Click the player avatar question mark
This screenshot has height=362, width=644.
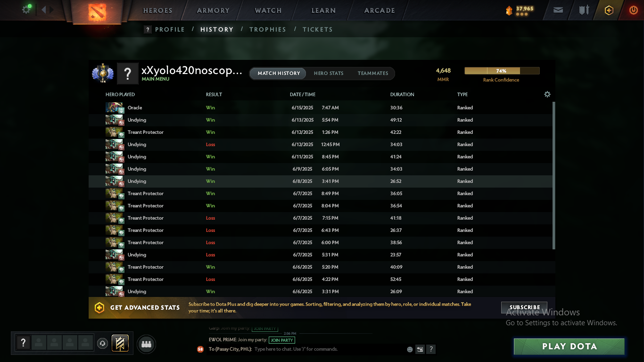click(127, 74)
